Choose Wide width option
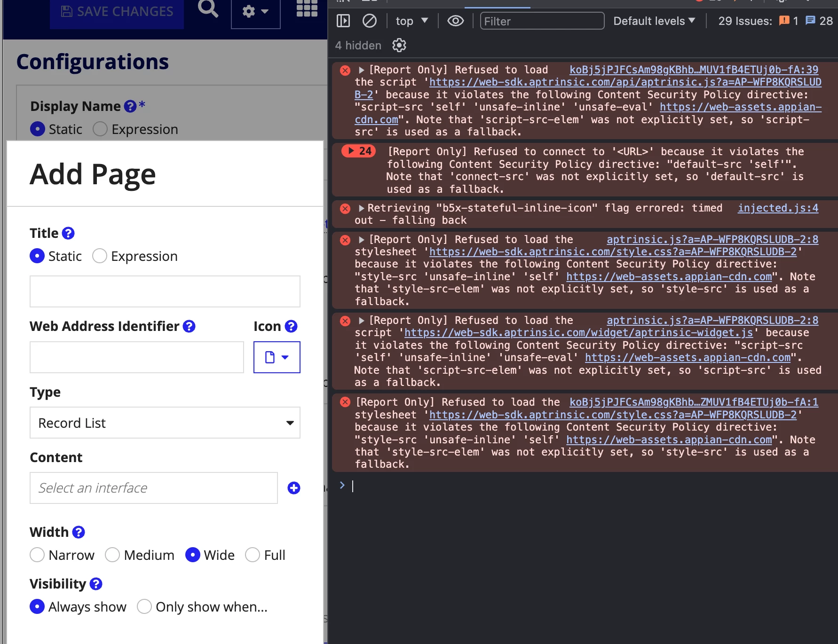This screenshot has width=838, height=644. [193, 555]
